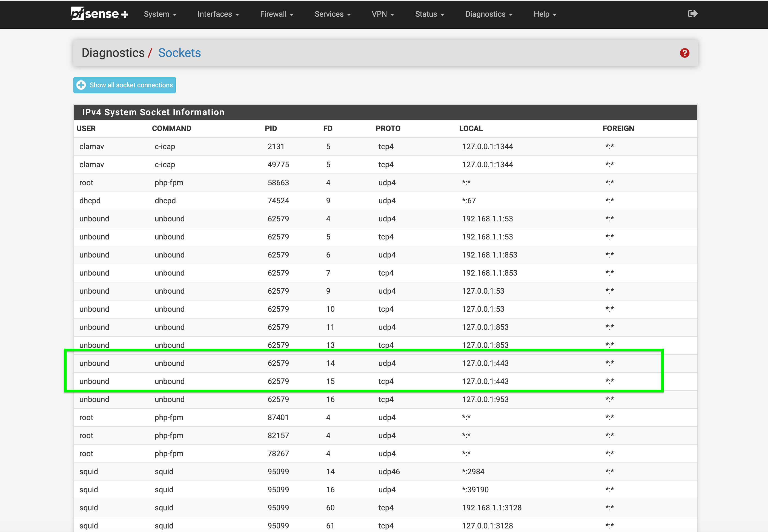The width and height of the screenshot is (768, 532).
Task: Click the clamav user in PID 2131 row
Action: (x=92, y=146)
